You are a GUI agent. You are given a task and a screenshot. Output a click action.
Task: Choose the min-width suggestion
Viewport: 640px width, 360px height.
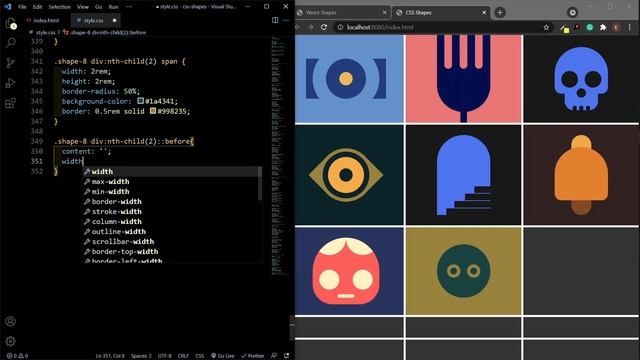(x=171, y=191)
